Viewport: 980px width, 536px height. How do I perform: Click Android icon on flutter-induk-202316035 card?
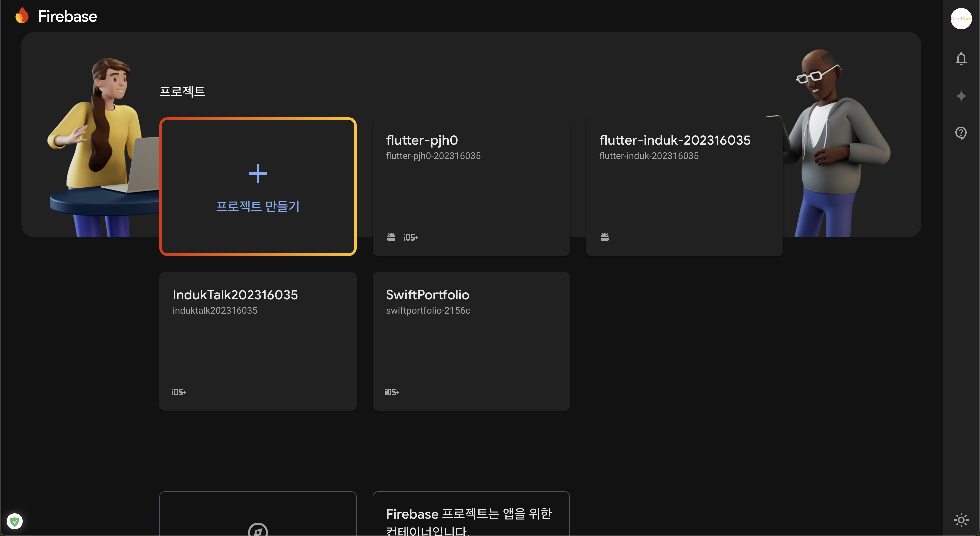click(605, 237)
